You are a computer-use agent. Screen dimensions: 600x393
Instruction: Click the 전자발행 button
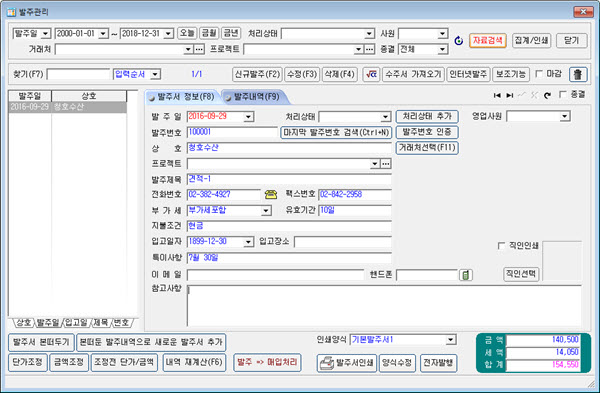pyautogui.click(x=439, y=363)
